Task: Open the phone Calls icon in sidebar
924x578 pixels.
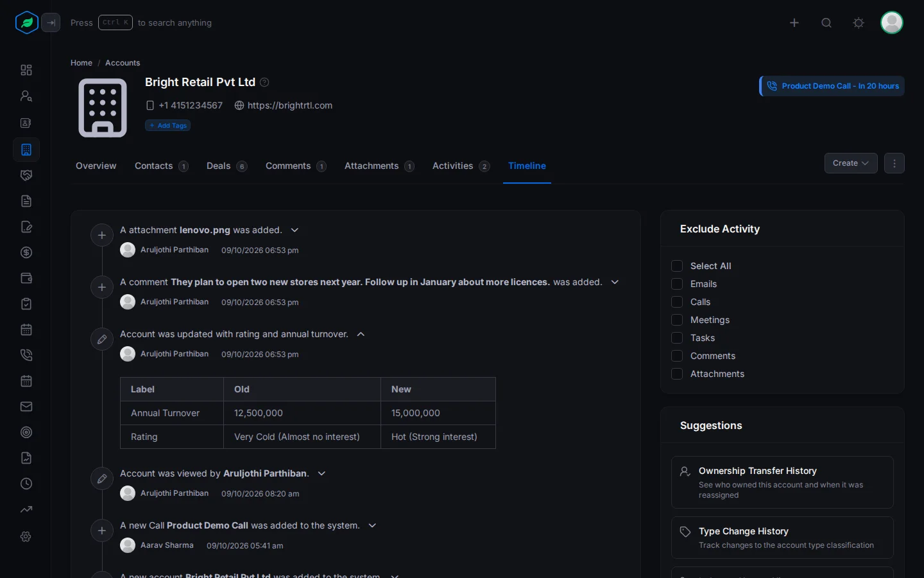Action: coord(26,355)
